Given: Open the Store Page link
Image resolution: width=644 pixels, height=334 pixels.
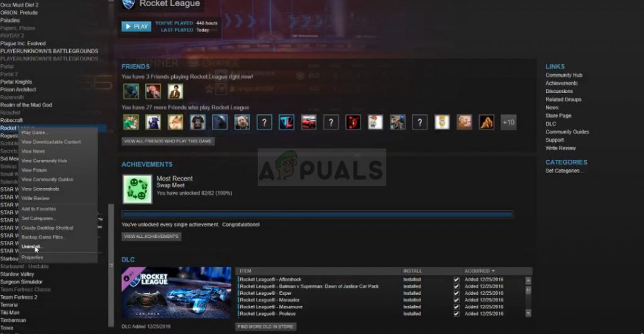Looking at the screenshot, I should (x=558, y=116).
